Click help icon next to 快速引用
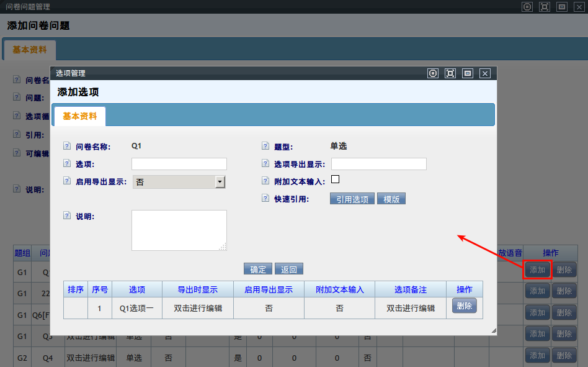Screen dimensions: 588x367 click(265, 199)
